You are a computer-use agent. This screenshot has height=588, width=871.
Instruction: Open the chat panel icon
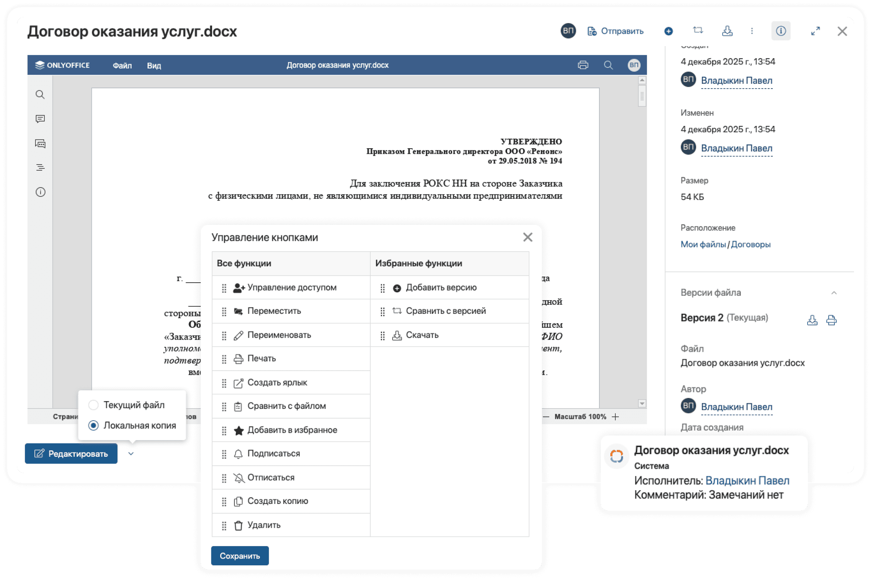[40, 144]
